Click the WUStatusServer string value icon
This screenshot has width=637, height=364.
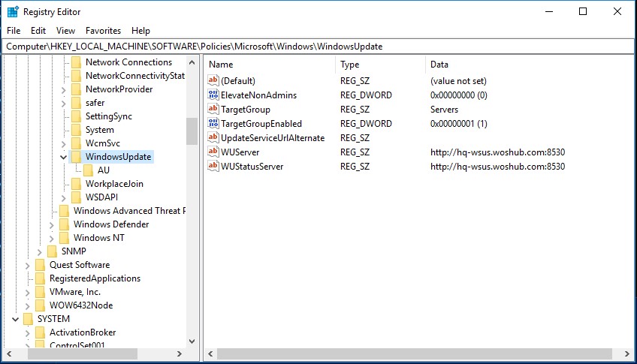point(213,167)
